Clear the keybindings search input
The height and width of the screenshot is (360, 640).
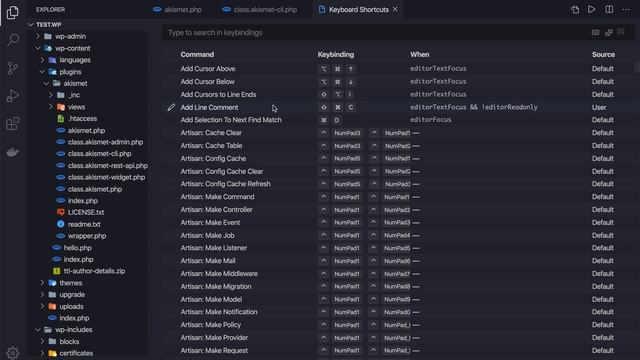[621, 32]
